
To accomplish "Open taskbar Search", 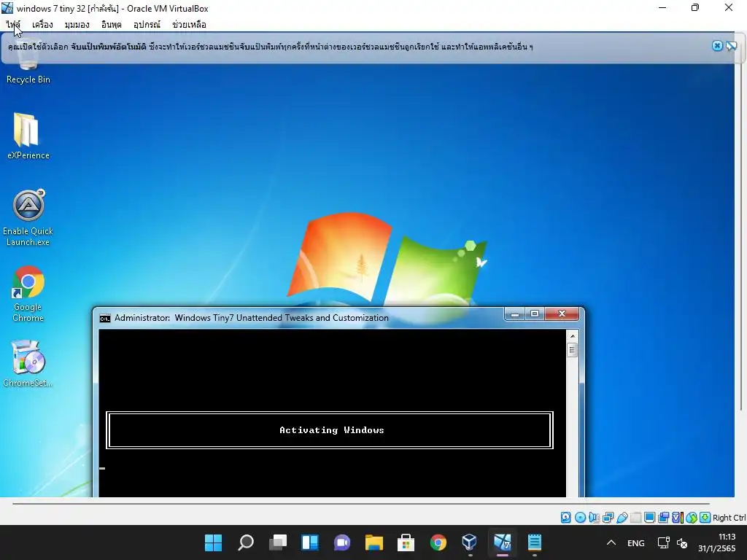I will (246, 542).
